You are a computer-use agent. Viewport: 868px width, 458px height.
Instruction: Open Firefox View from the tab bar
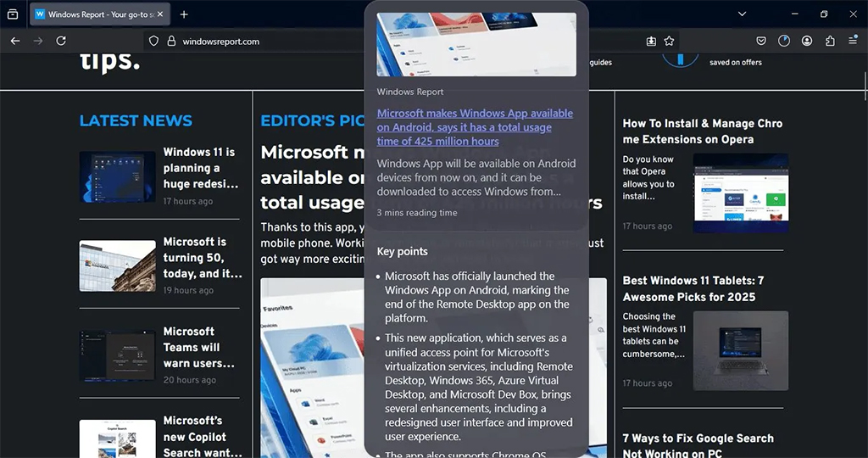click(13, 14)
